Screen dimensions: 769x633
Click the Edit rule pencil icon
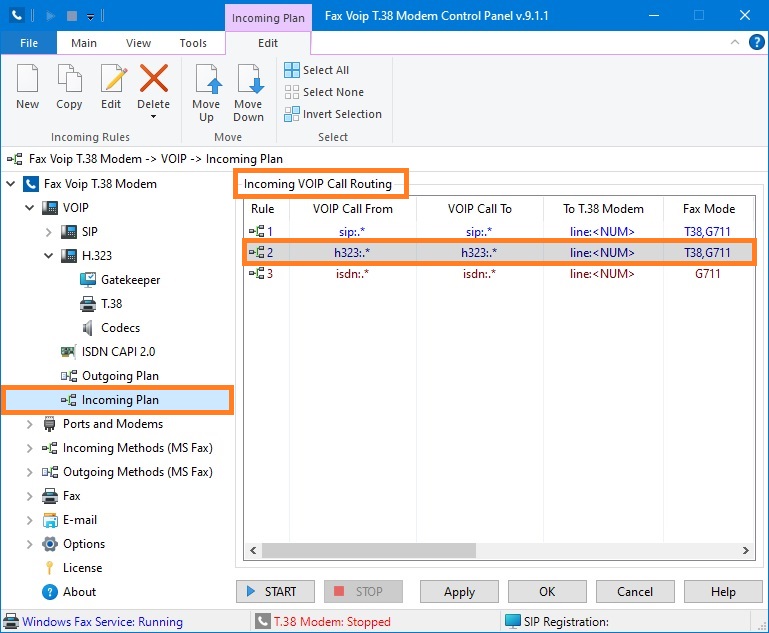click(113, 78)
